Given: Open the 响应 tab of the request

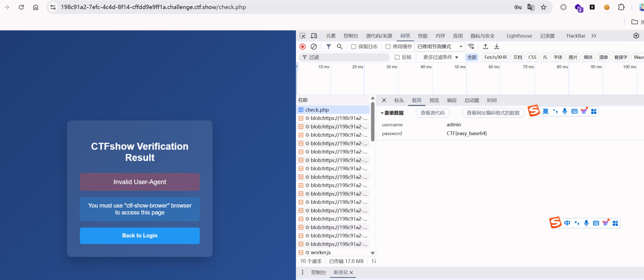Looking at the screenshot, I should (452, 101).
